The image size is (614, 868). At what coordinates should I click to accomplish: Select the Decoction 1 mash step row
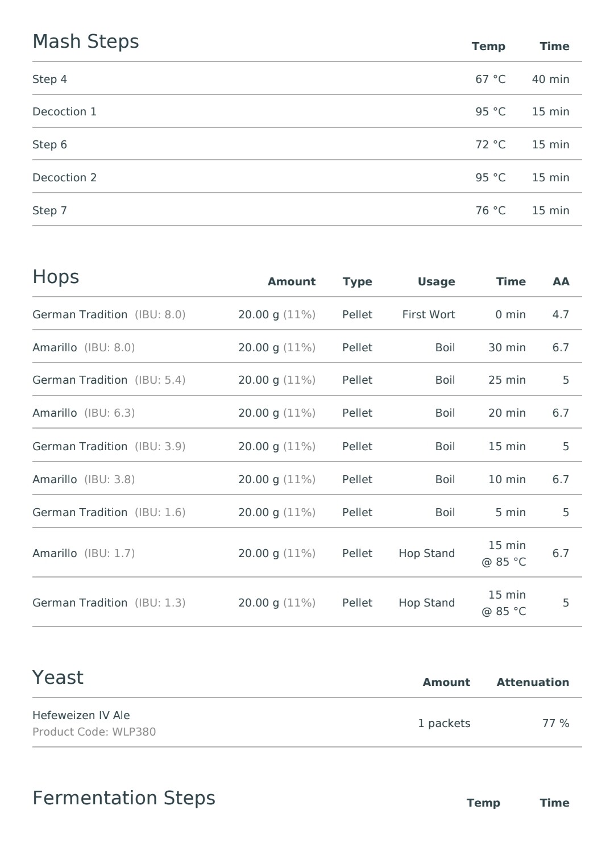pyautogui.click(x=307, y=111)
